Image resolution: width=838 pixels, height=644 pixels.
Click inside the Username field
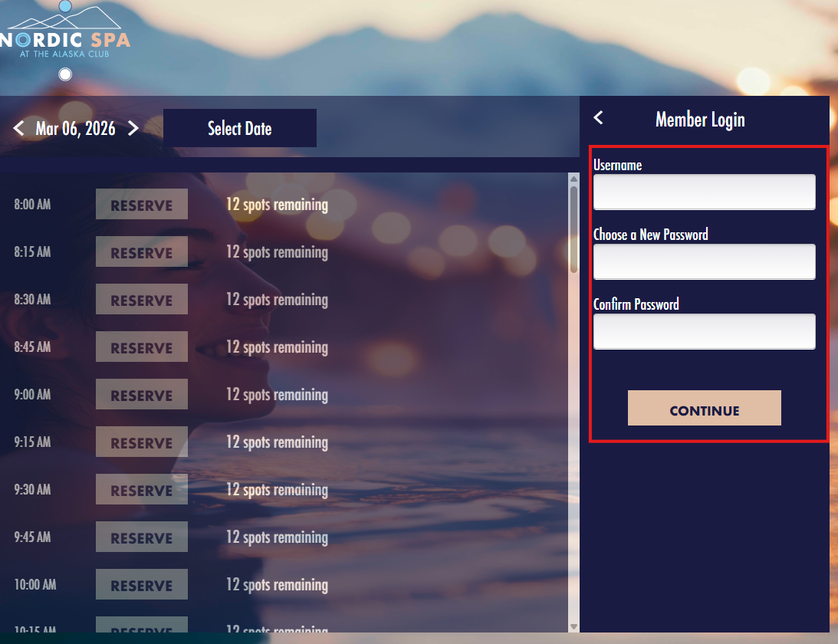click(x=704, y=192)
